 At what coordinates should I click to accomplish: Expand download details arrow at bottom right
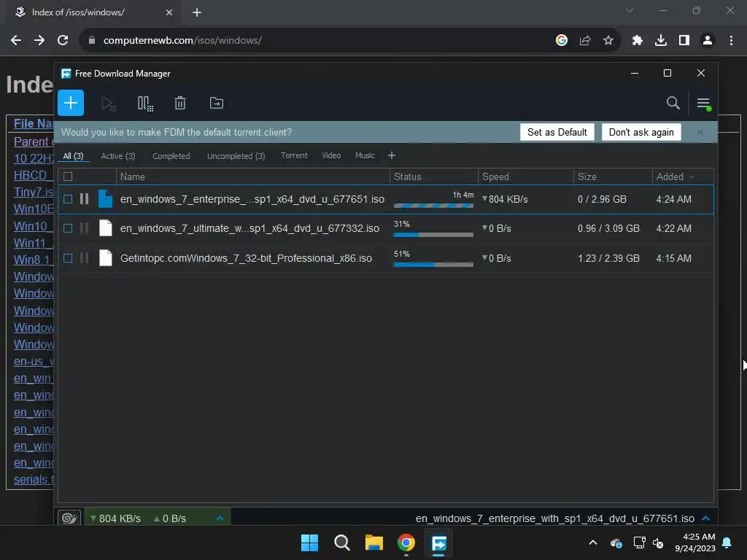pos(706,518)
